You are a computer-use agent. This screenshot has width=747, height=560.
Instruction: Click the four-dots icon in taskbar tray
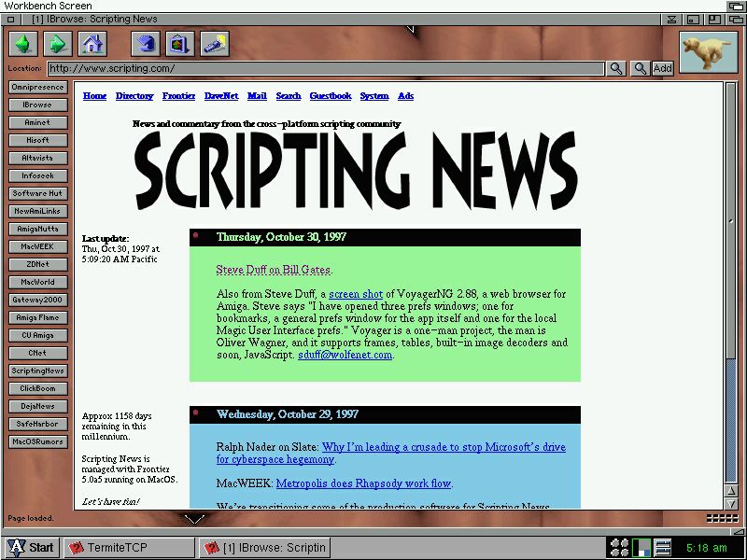coord(619,548)
